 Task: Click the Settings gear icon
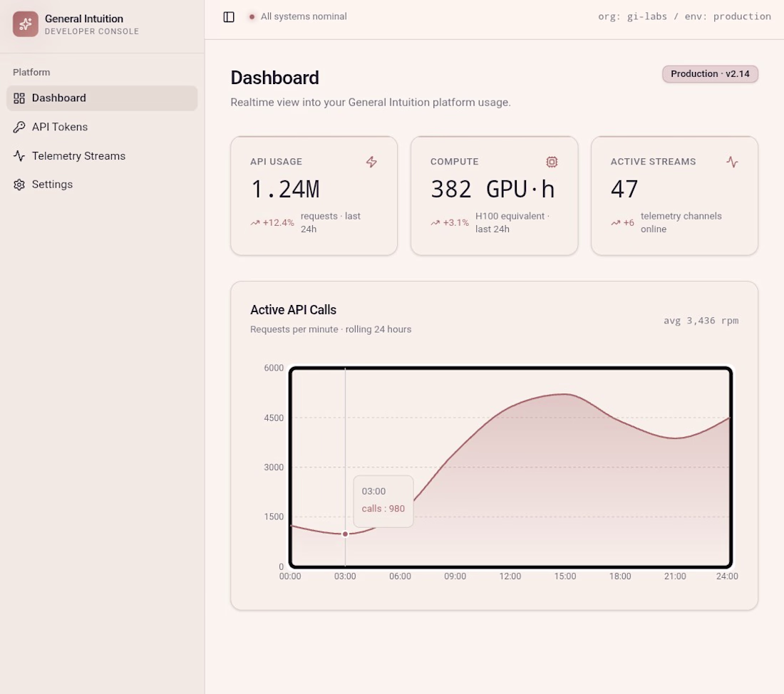[19, 185]
